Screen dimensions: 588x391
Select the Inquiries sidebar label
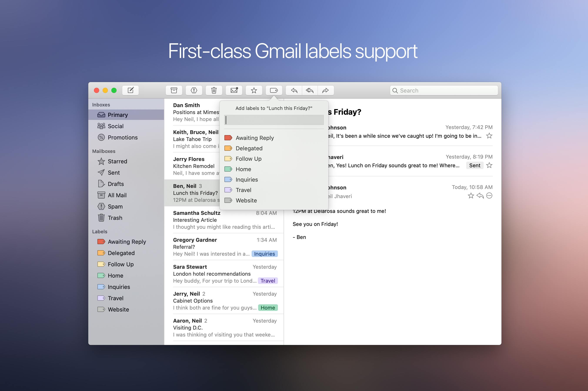126,287
